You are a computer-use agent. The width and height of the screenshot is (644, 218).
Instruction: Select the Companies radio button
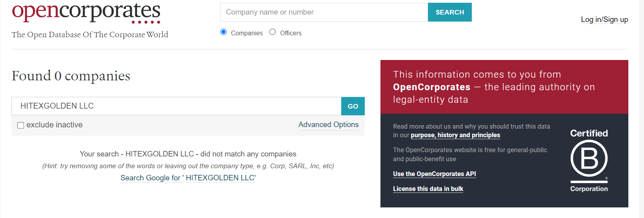point(224,32)
